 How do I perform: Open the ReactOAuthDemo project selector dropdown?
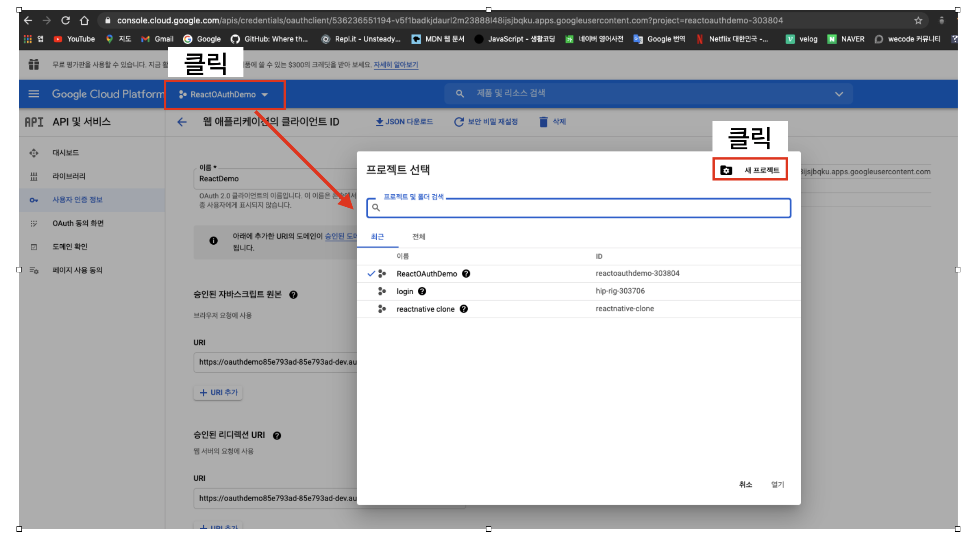pos(224,94)
